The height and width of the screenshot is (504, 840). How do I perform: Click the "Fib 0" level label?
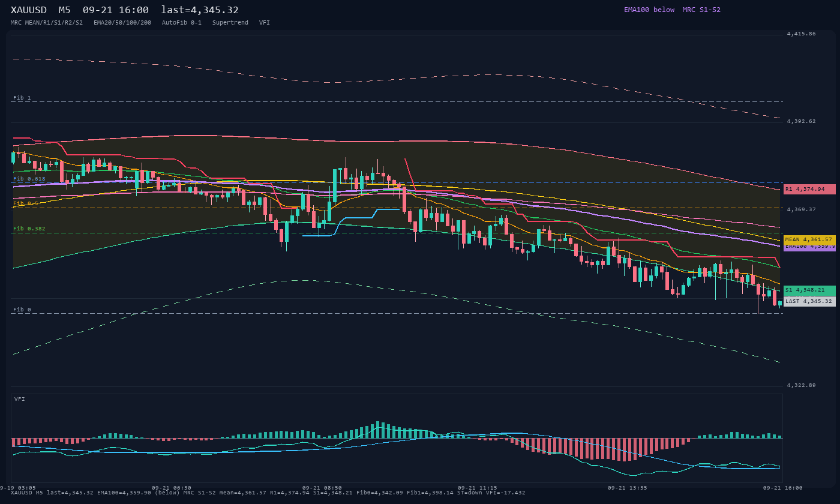click(x=22, y=310)
